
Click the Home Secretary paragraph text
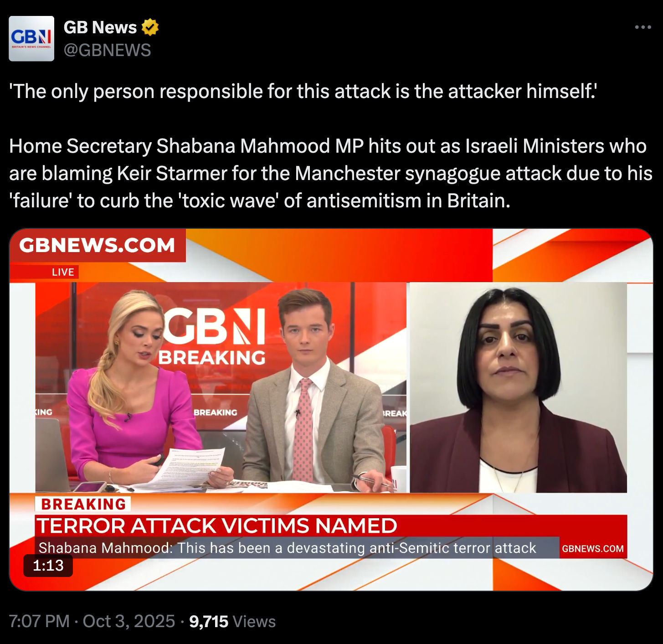coord(331,173)
